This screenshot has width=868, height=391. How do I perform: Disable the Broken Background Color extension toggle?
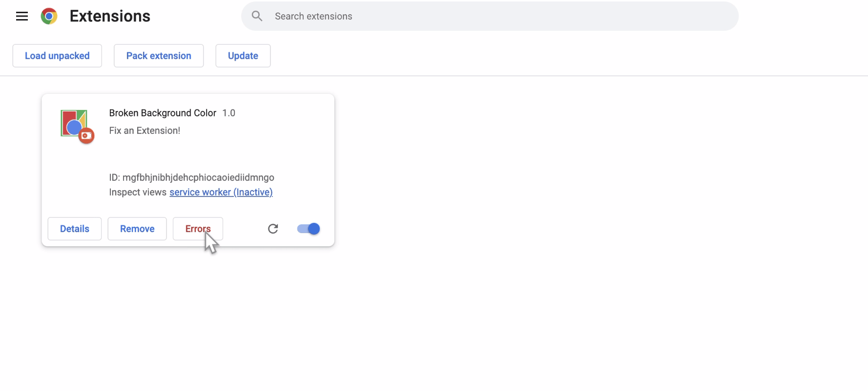pyautogui.click(x=309, y=229)
